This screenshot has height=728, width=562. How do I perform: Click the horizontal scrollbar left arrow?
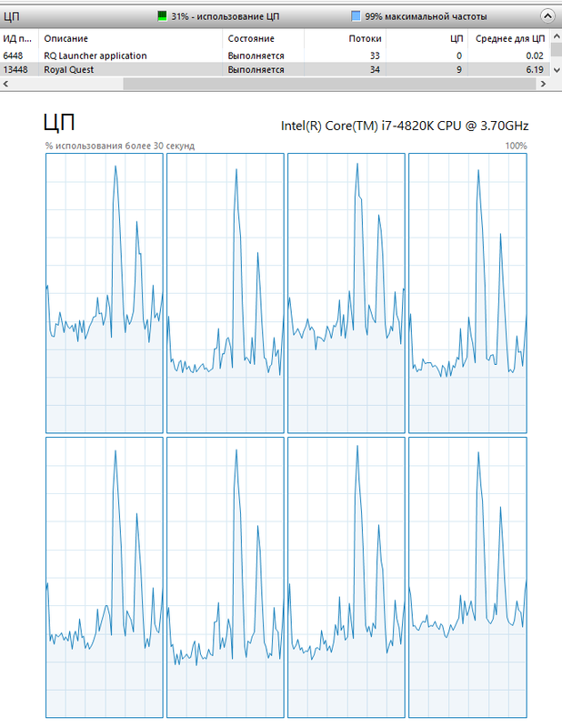tap(5, 84)
